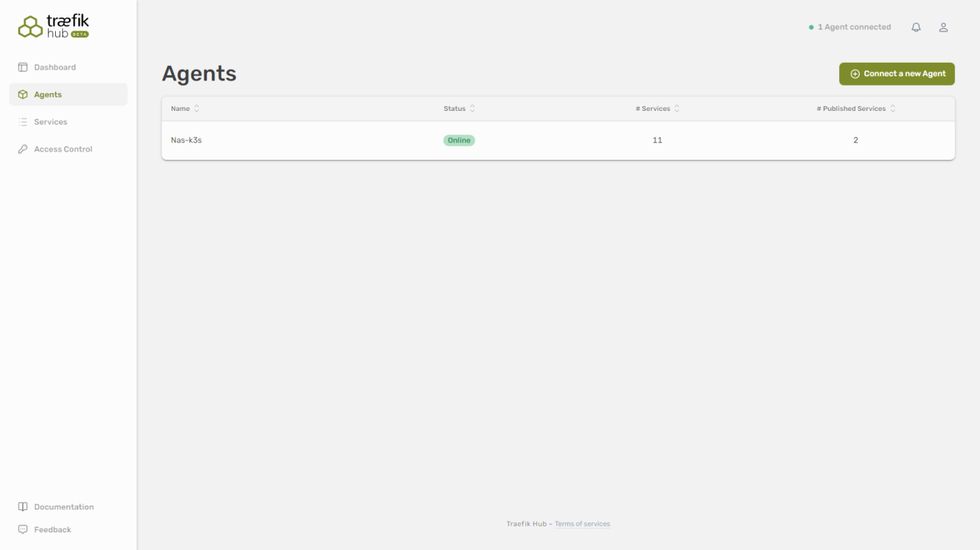Click the green agent connection dot

click(812, 28)
